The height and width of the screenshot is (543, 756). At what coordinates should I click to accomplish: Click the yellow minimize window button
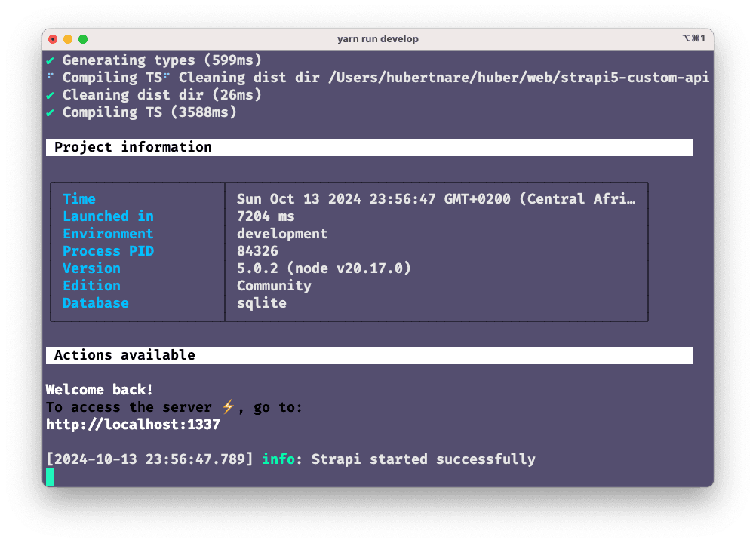click(68, 39)
